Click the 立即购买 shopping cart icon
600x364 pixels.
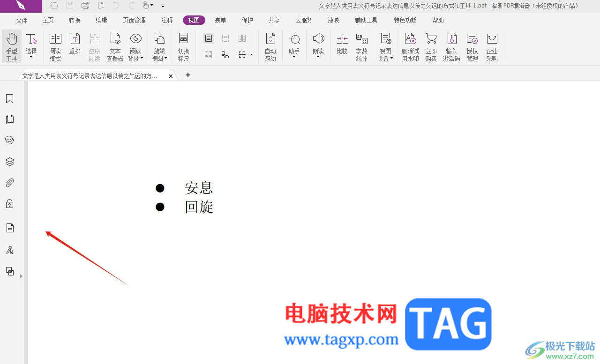coord(431,46)
